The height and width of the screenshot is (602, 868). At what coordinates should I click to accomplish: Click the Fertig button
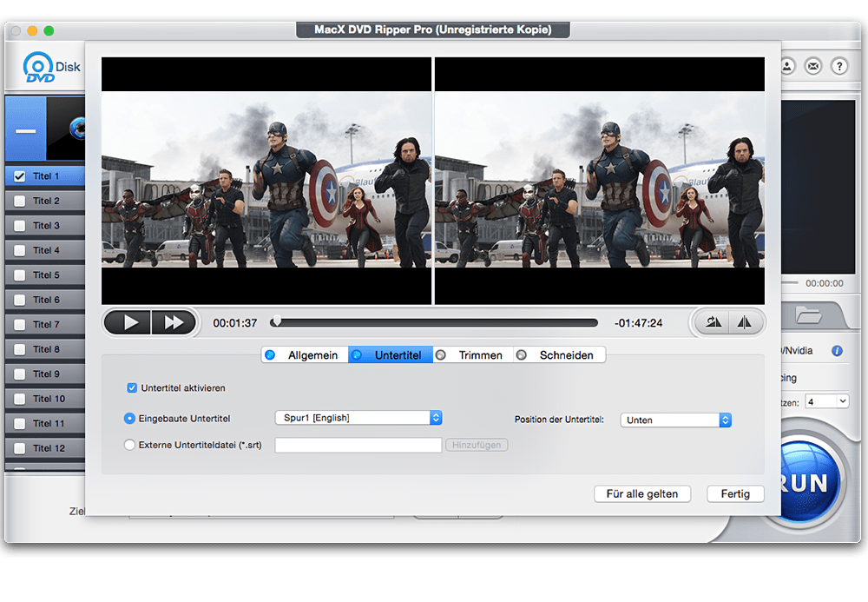(x=735, y=493)
